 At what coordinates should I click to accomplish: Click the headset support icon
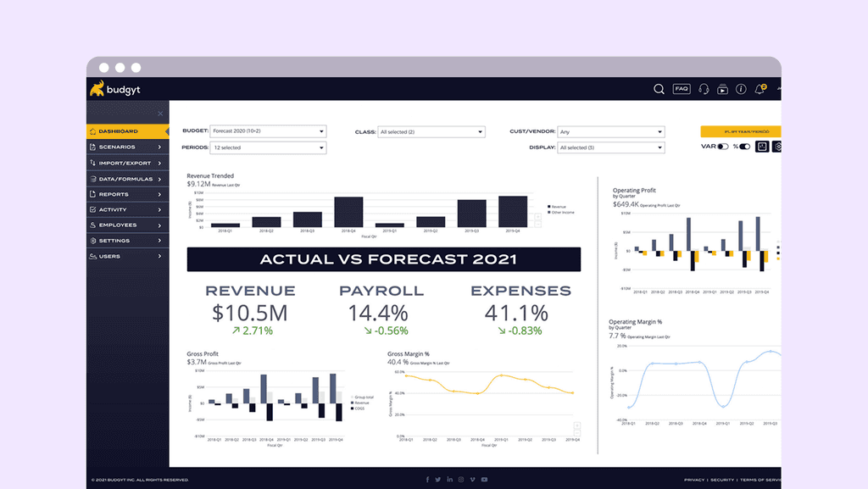[704, 89]
